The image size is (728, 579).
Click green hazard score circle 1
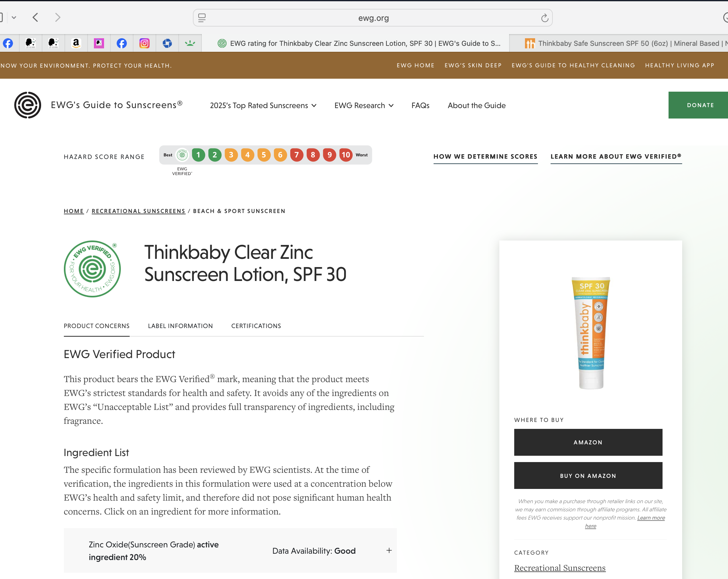[199, 155]
